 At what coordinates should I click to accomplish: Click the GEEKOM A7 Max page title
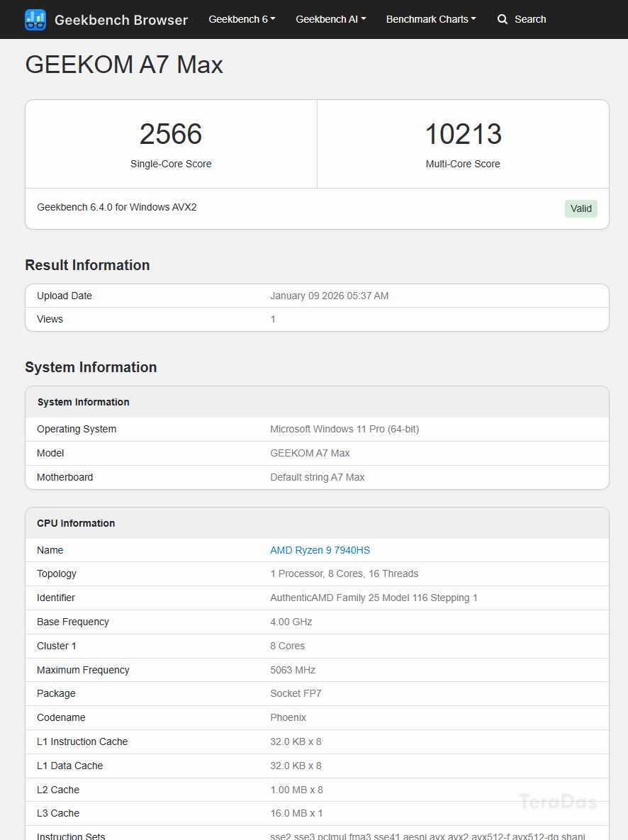[x=124, y=65]
